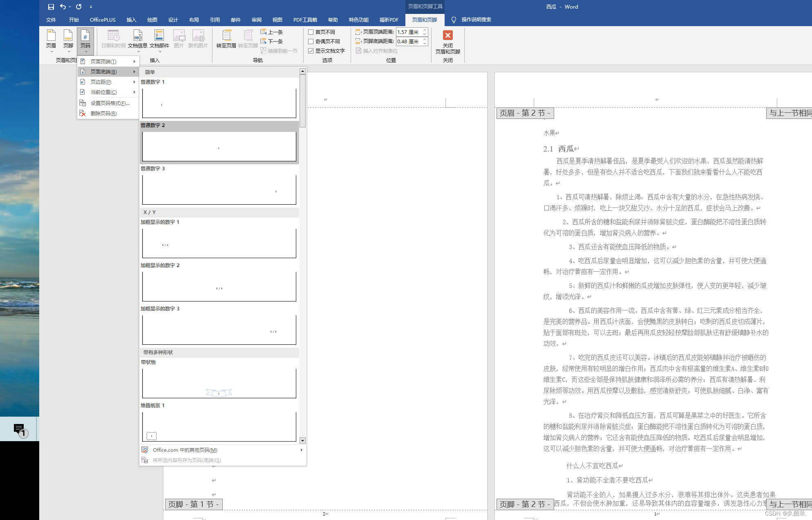
Task: Switch to the 插入 ribbon tab
Action: [131, 20]
